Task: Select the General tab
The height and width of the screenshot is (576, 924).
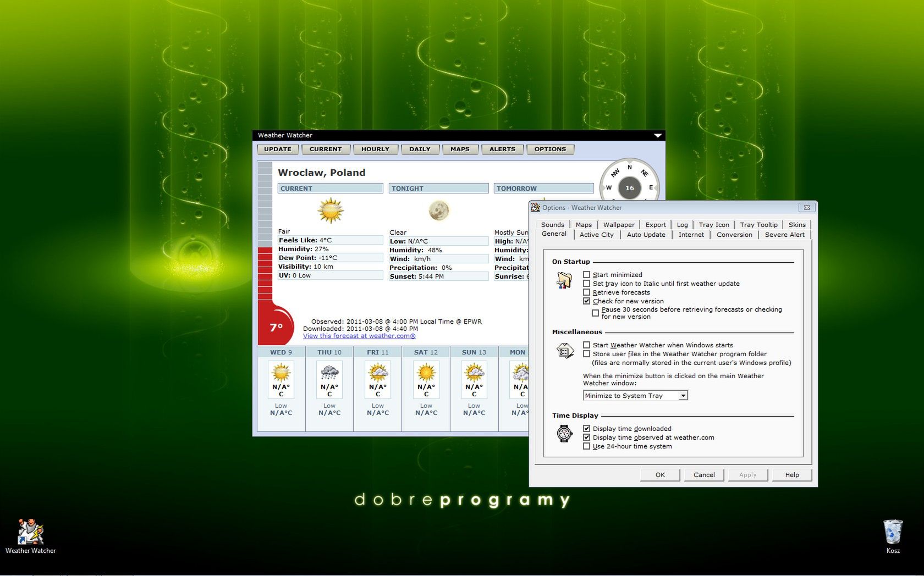Action: pos(554,234)
